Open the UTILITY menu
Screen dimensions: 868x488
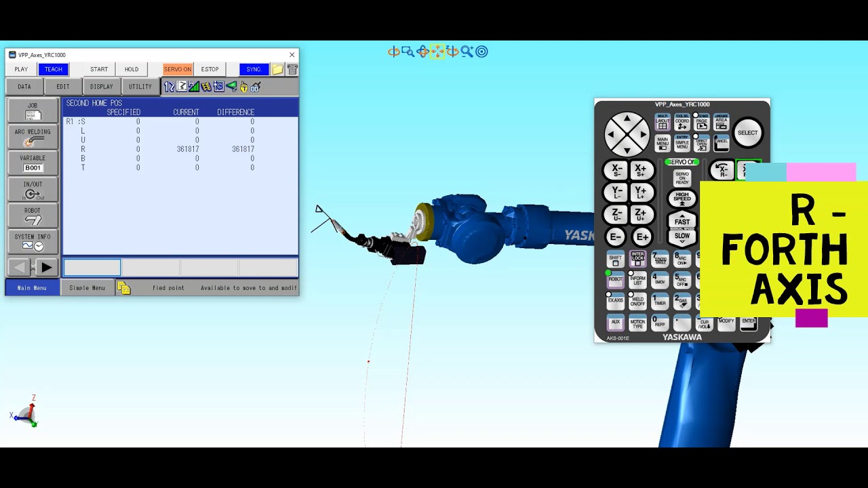click(140, 87)
